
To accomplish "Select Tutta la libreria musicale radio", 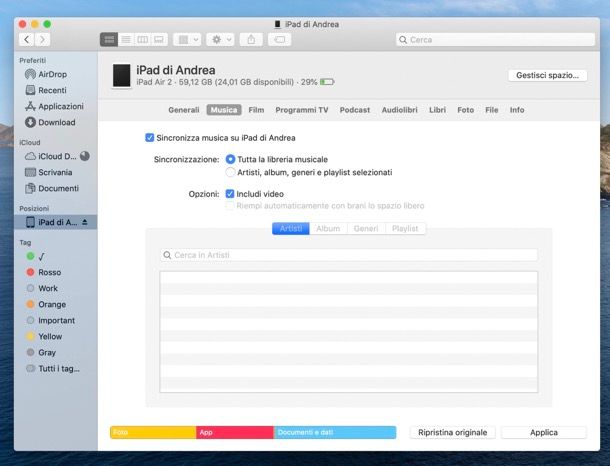I will click(x=230, y=159).
